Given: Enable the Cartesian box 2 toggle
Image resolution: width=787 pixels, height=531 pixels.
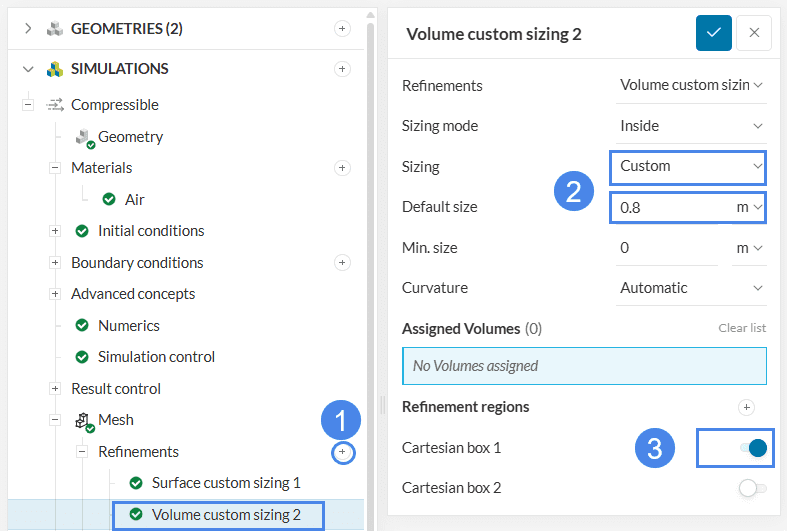Looking at the screenshot, I should (x=752, y=488).
